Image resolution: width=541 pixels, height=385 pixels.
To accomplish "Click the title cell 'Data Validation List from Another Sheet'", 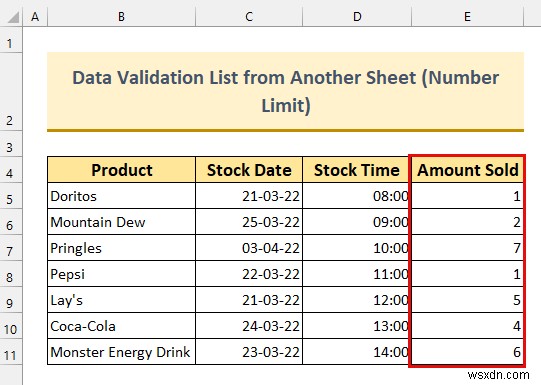I will (285, 91).
